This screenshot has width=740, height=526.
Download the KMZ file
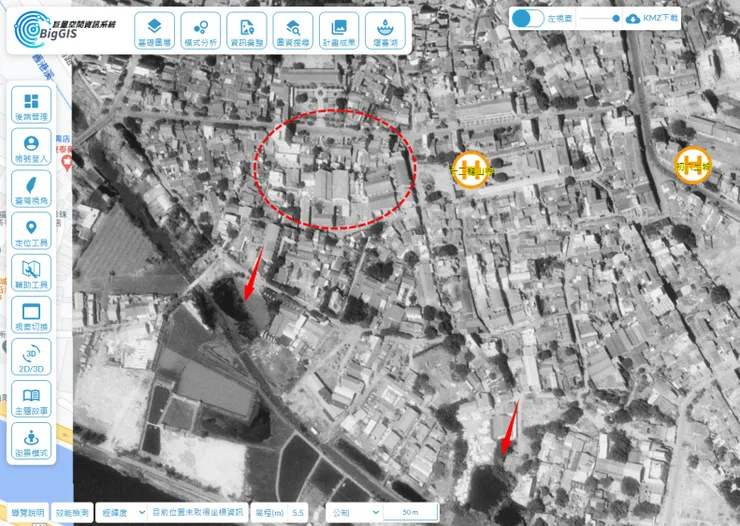pos(652,18)
